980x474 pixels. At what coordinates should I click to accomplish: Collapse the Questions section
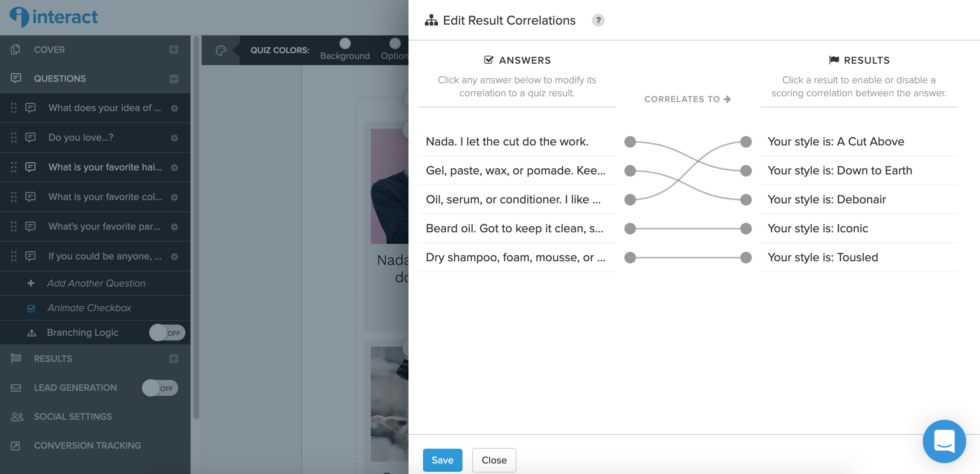point(174,79)
